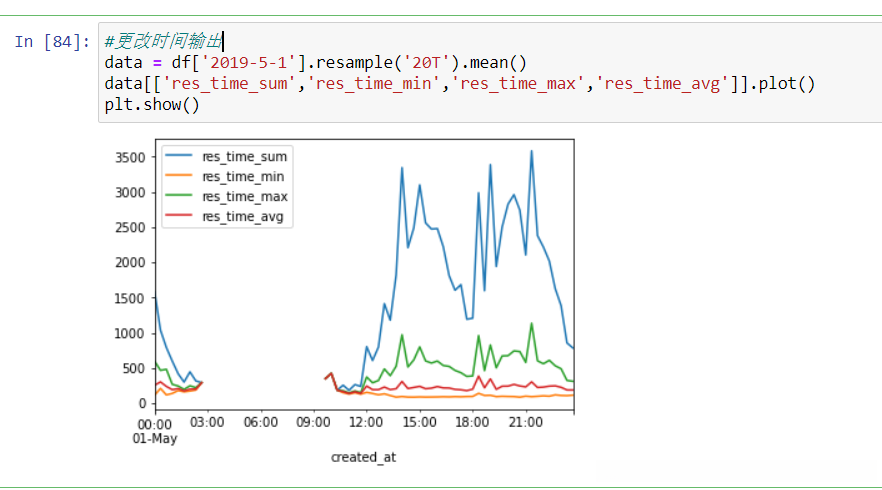Click the 01-May date label

tap(155, 438)
